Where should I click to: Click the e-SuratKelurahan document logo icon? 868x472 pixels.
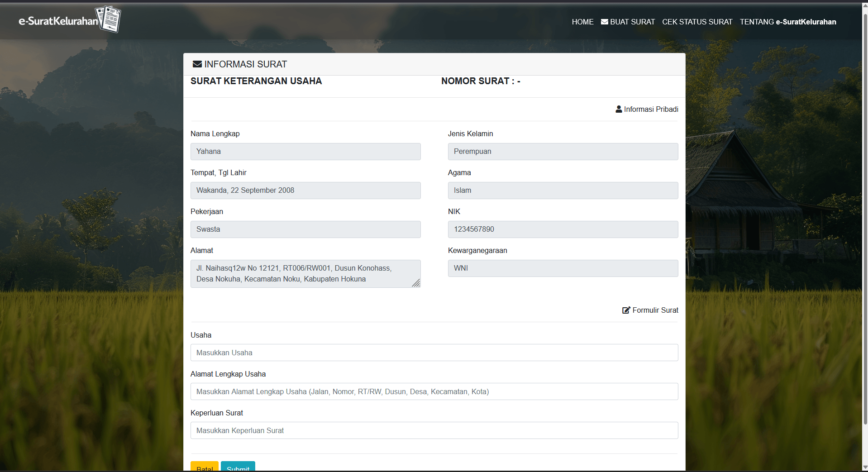coord(109,19)
